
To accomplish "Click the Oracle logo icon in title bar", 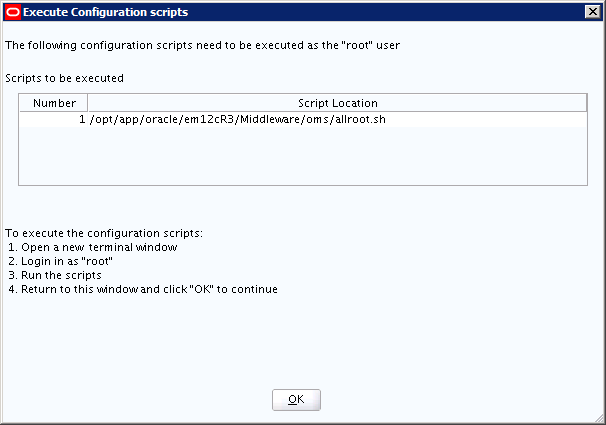I will [13, 12].
